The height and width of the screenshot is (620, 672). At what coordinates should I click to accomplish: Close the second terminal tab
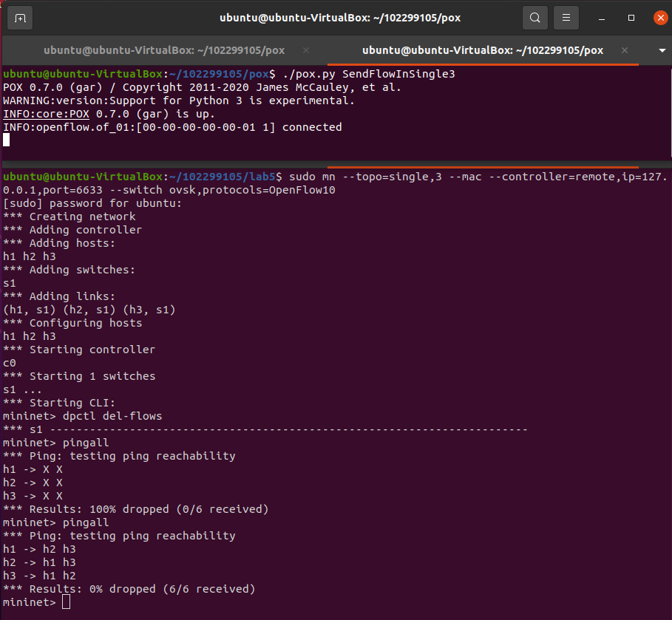(625, 50)
